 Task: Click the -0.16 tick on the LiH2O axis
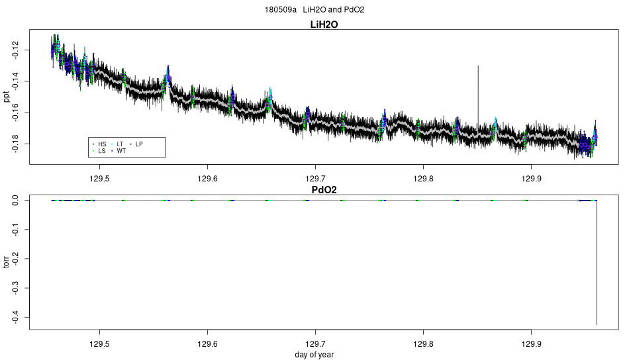[x=15, y=113]
